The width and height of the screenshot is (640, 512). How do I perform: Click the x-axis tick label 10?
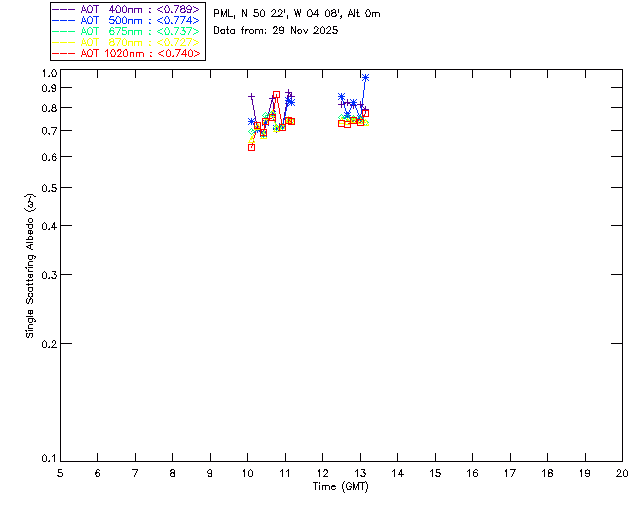(x=247, y=473)
